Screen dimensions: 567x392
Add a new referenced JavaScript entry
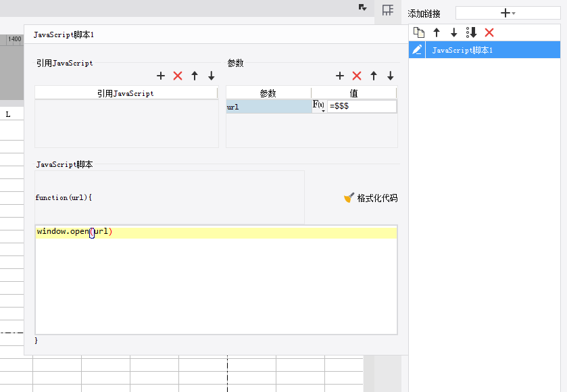click(161, 76)
